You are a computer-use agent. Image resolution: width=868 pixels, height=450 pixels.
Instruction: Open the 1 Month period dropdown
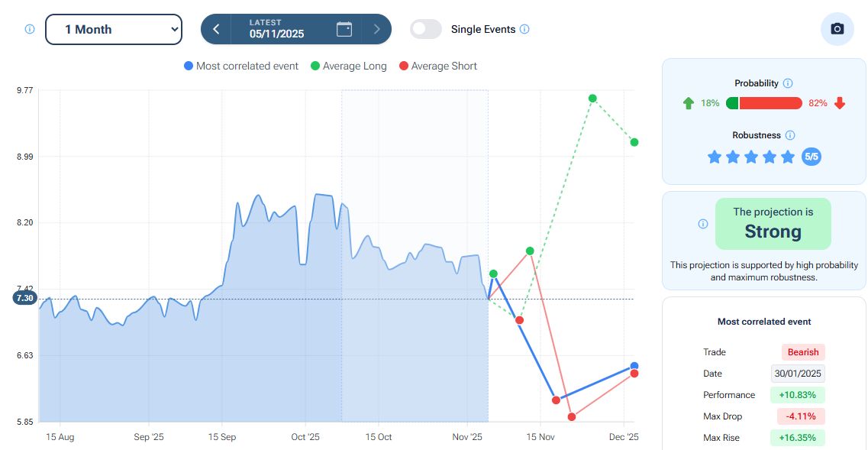114,29
